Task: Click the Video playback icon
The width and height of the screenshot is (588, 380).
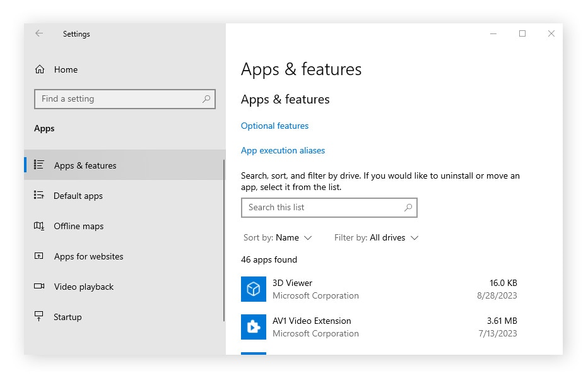Action: (39, 287)
